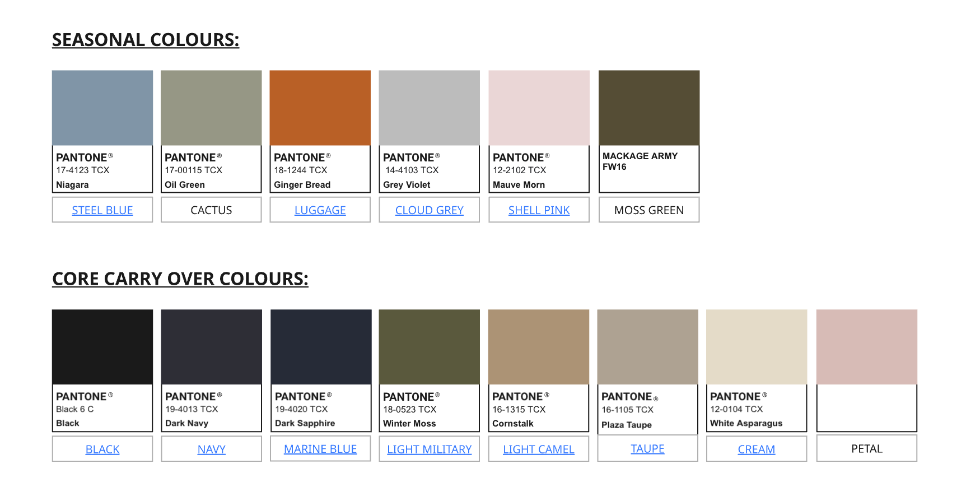The image size is (980, 482).
Task: Follow the CLOUD GREY link
Action: [x=429, y=210]
